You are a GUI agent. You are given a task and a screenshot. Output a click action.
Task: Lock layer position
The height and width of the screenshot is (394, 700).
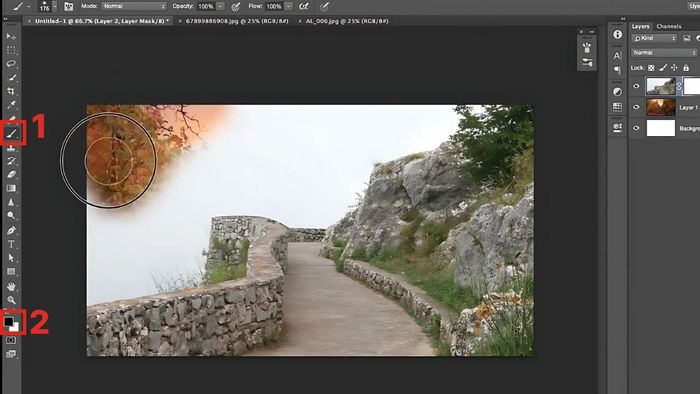pyautogui.click(x=674, y=68)
